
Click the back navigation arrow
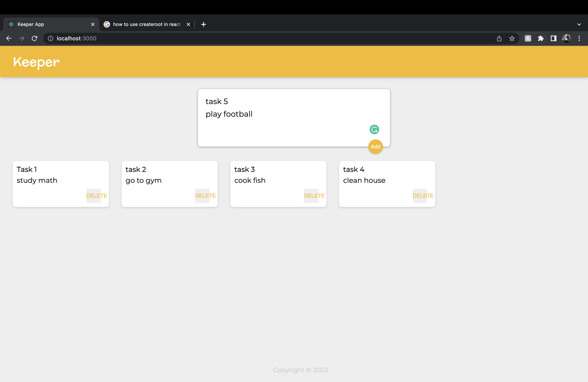pyautogui.click(x=9, y=38)
